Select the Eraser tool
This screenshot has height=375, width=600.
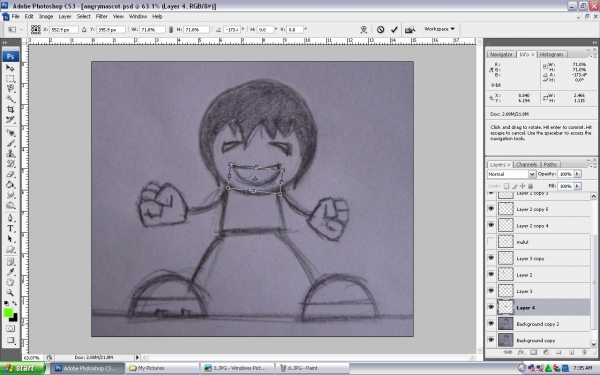pos(10,174)
